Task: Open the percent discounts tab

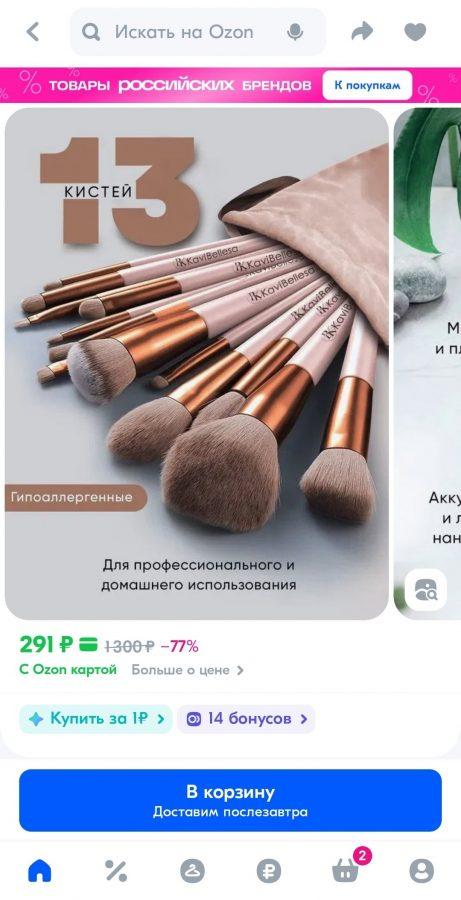Action: 116,871
